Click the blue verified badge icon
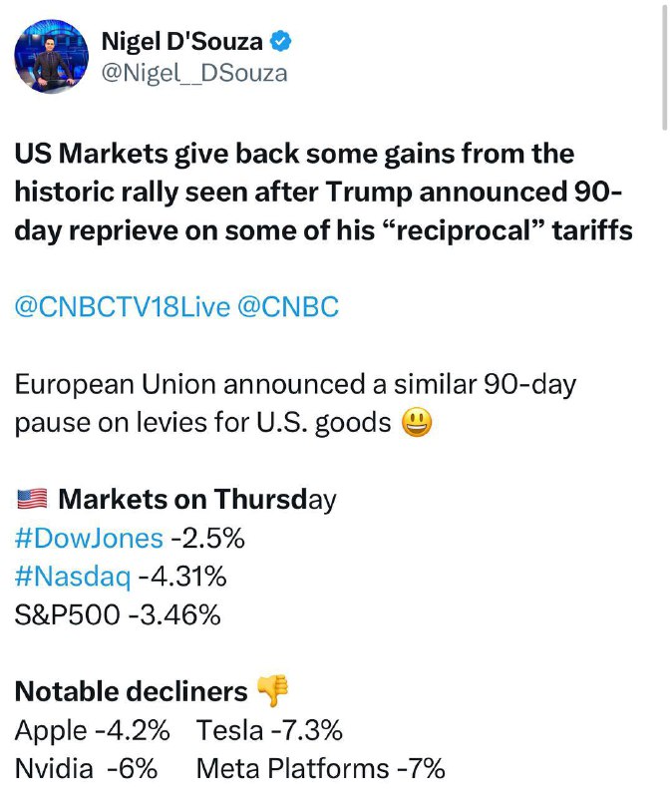This screenshot has height=798, width=672. click(280, 41)
